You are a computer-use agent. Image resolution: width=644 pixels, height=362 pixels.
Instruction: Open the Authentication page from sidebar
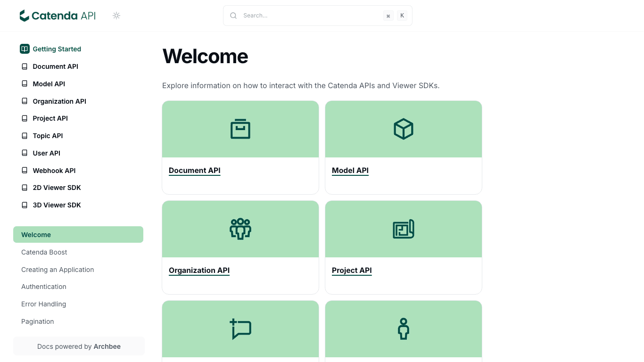click(43, 286)
